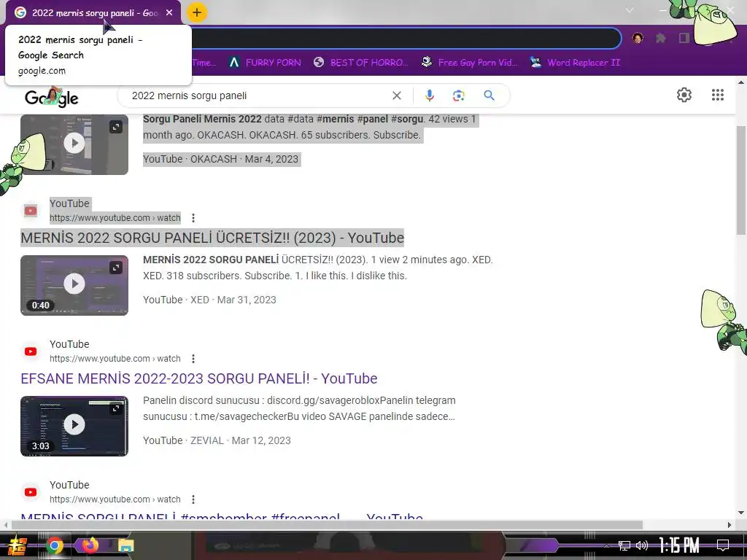Click the scroll-right arrow of the horizontal scrollbar
The width and height of the screenshot is (747, 560).
[729, 525]
